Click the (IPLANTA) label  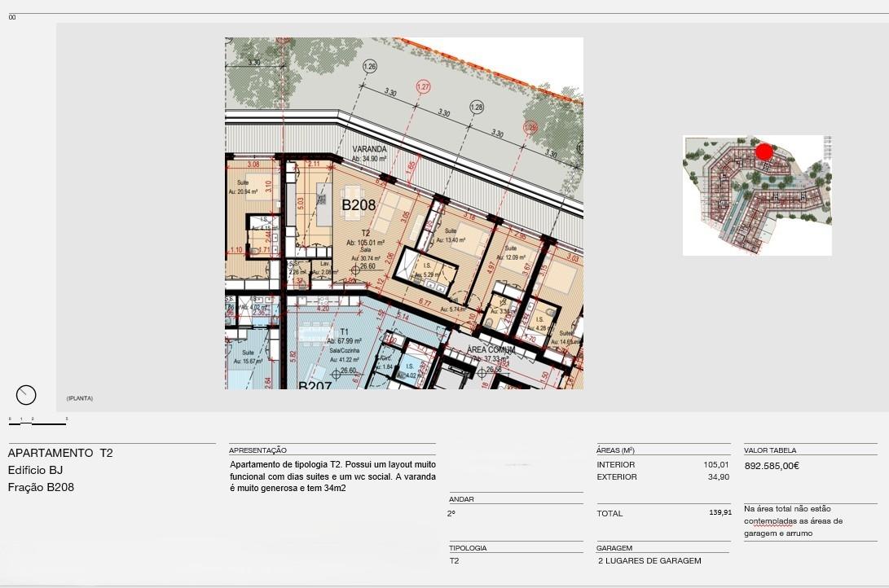80,398
